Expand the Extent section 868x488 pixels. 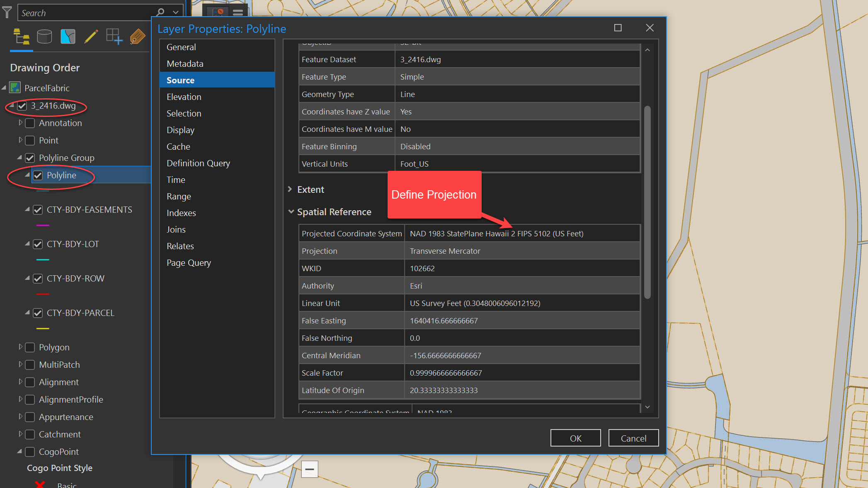pyautogui.click(x=290, y=189)
